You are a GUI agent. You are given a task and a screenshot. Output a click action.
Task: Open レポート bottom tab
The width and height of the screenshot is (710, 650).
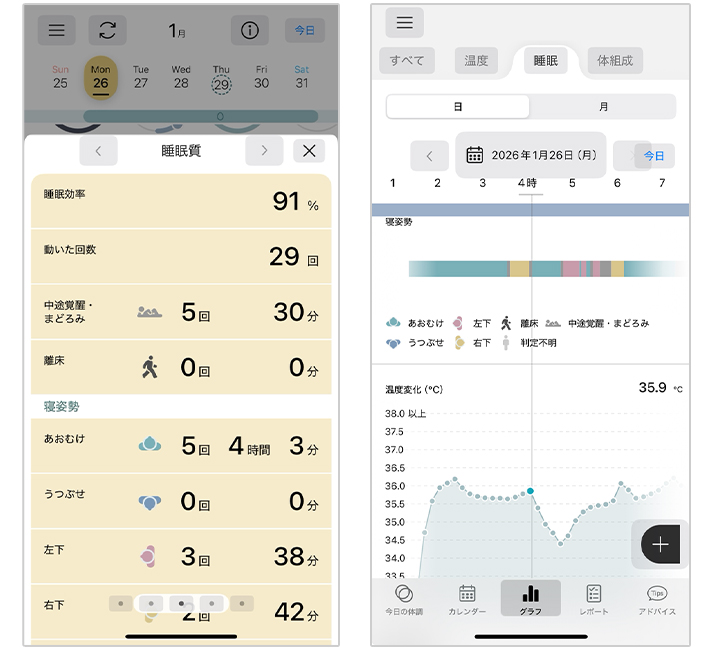pyautogui.click(x=594, y=600)
